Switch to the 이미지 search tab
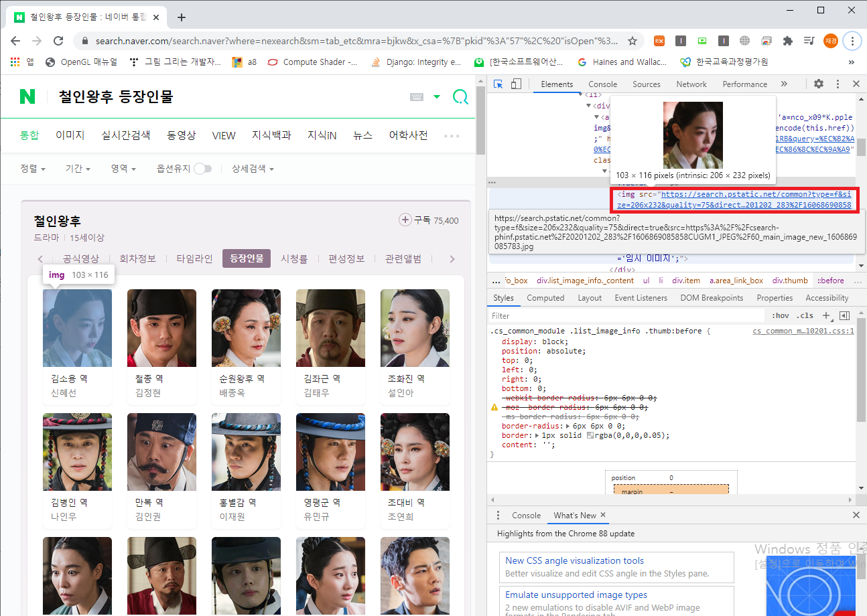This screenshot has height=616, width=867. [x=70, y=135]
